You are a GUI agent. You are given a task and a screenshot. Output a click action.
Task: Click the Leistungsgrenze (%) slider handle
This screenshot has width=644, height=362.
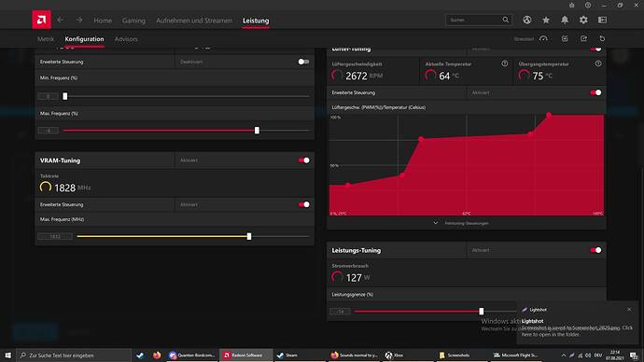point(481,311)
